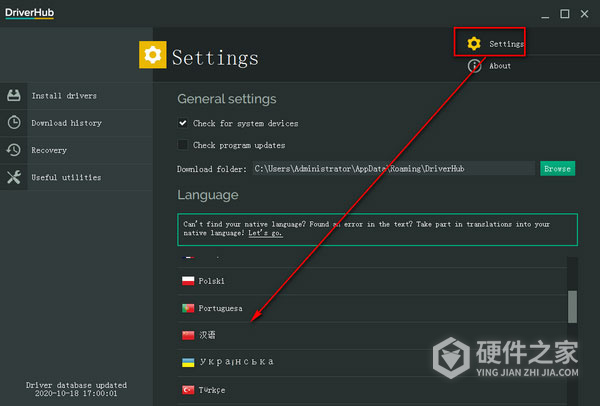Click the Download history clock icon

coord(14,122)
